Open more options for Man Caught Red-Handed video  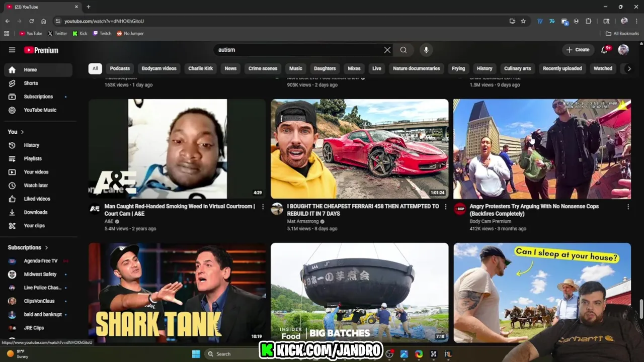point(263,207)
